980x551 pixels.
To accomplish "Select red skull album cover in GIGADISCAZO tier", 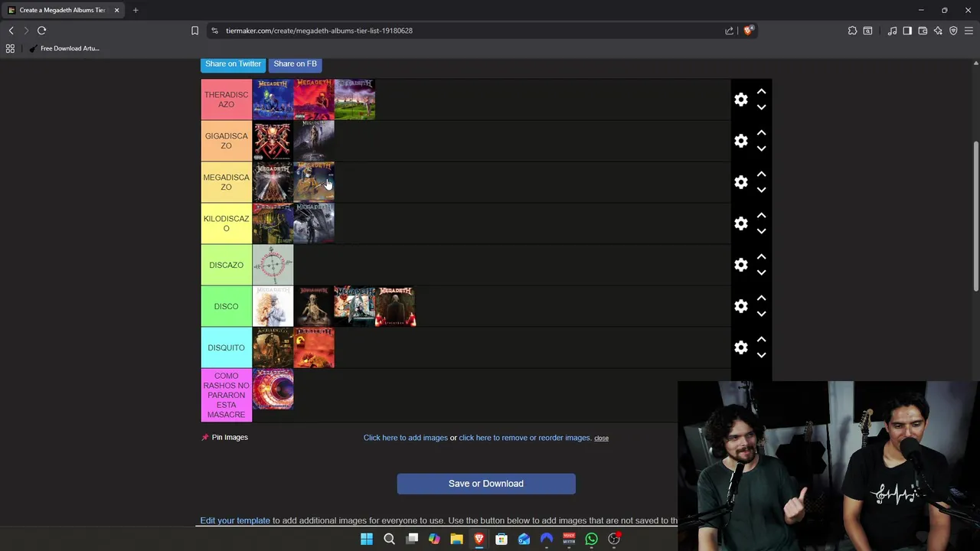I will click(273, 141).
